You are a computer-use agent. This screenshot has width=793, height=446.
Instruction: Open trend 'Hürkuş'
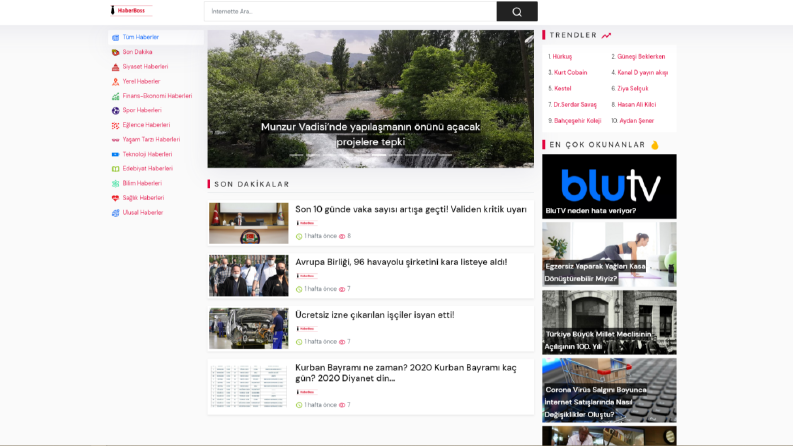[562, 57]
